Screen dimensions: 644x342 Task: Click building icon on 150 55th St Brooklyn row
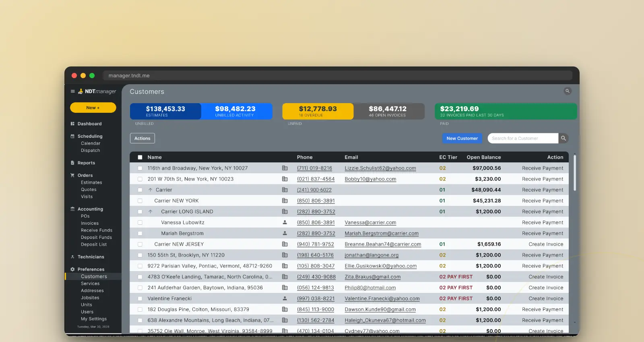pos(285,255)
